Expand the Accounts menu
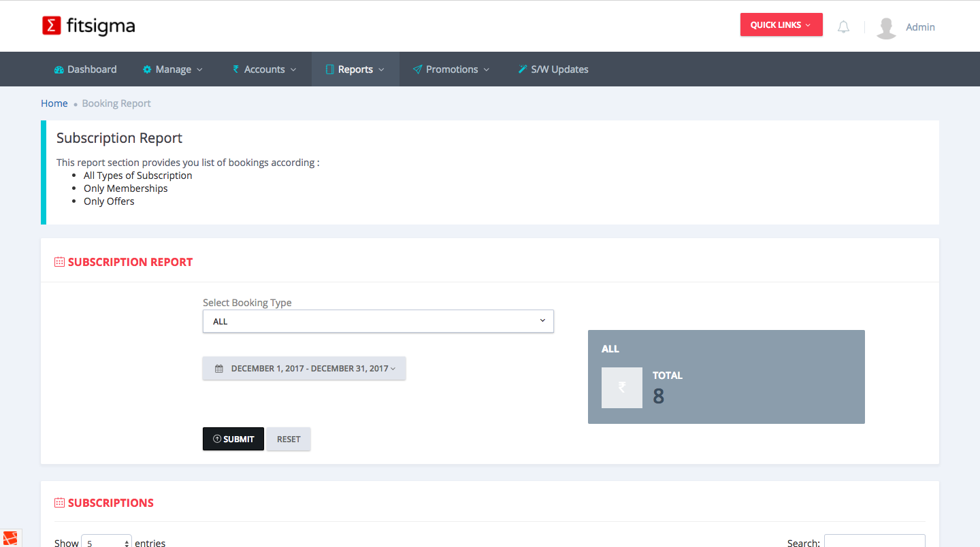980x547 pixels. (x=264, y=69)
